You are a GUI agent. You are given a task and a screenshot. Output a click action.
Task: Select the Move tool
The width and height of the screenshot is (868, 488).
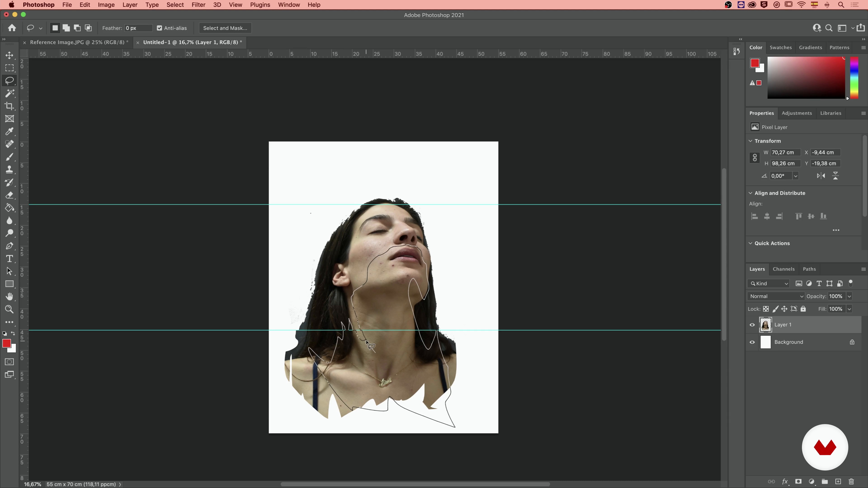click(x=9, y=55)
